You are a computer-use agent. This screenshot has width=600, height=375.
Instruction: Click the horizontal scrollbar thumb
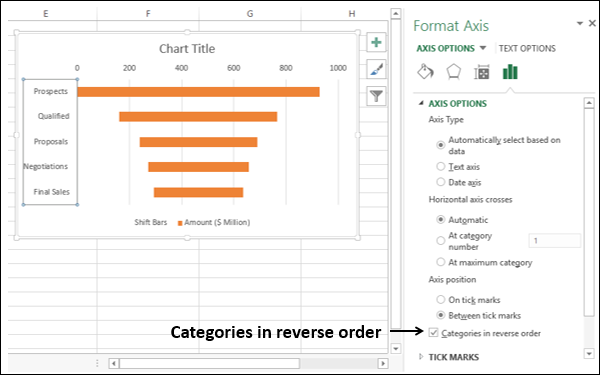209,363
